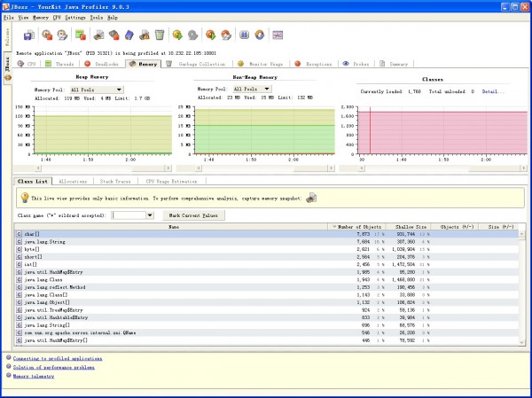Click orange ball icon with snapshot overlay

pyautogui.click(x=226, y=35)
